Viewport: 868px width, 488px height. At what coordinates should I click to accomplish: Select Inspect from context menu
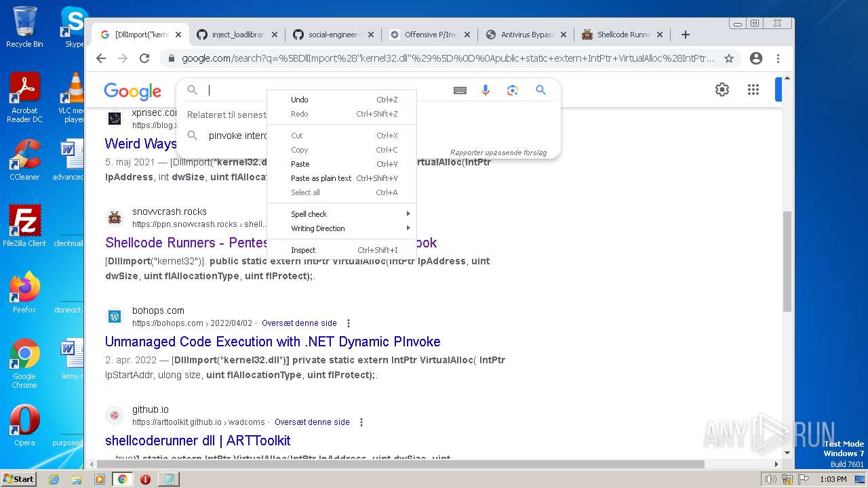[342, 250]
